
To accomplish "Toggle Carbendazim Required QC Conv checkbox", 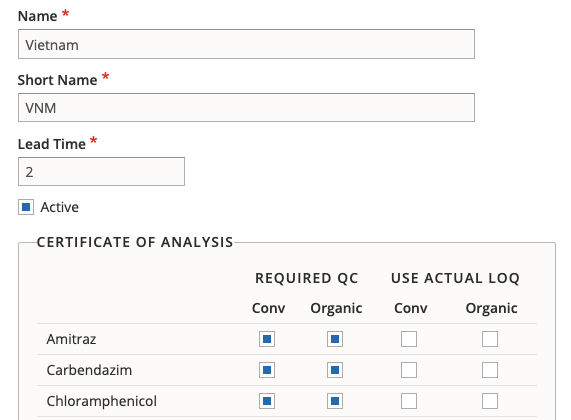I will pos(267,370).
